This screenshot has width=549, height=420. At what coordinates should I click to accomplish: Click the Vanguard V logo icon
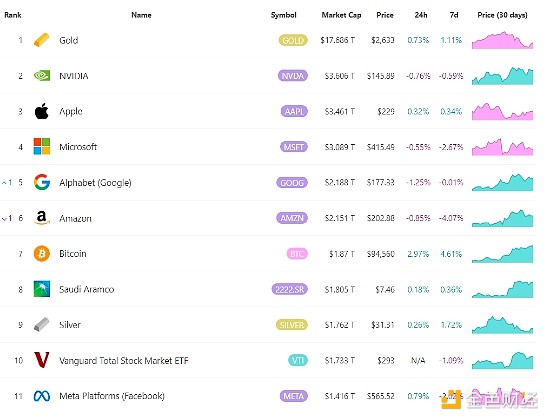pos(42,360)
